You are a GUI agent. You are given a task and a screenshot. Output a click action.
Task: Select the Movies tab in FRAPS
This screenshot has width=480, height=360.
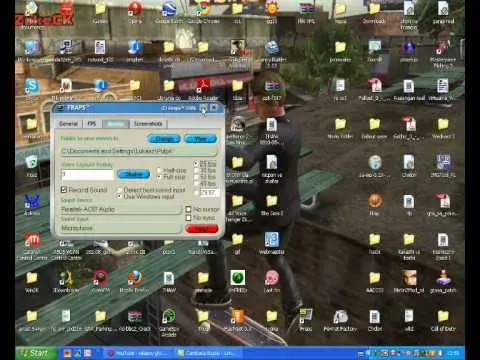pyautogui.click(x=116, y=124)
